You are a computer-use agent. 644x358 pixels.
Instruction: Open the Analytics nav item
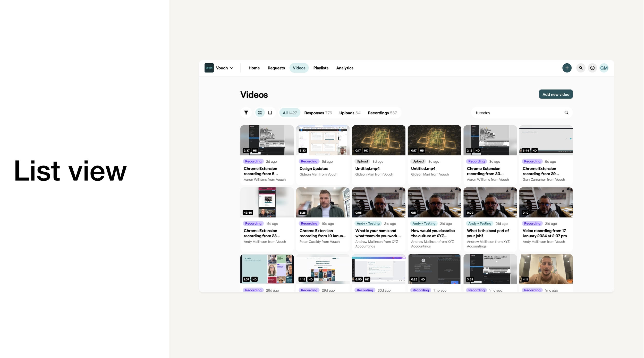[x=345, y=68]
